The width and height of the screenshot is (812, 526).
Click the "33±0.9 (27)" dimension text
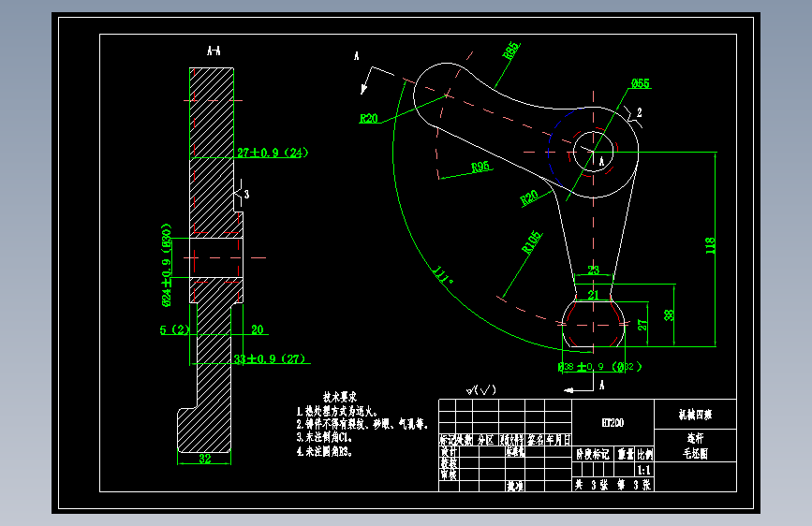tap(270, 358)
